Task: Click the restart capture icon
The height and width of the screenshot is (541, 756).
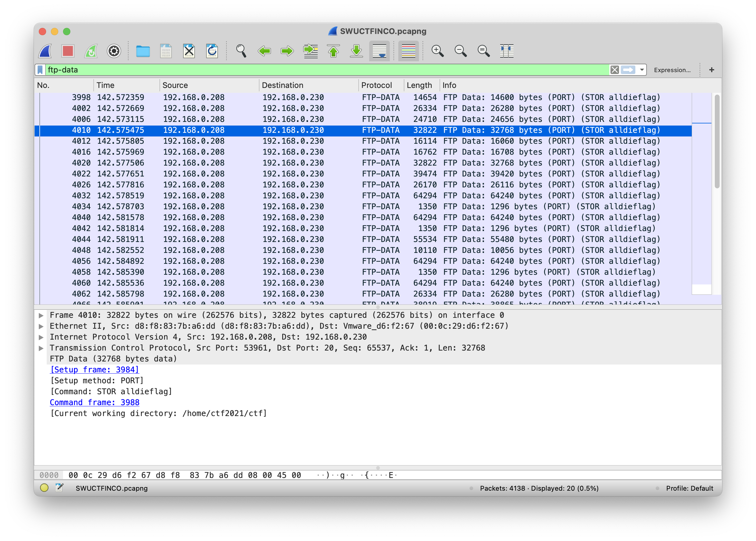Action: (91, 51)
